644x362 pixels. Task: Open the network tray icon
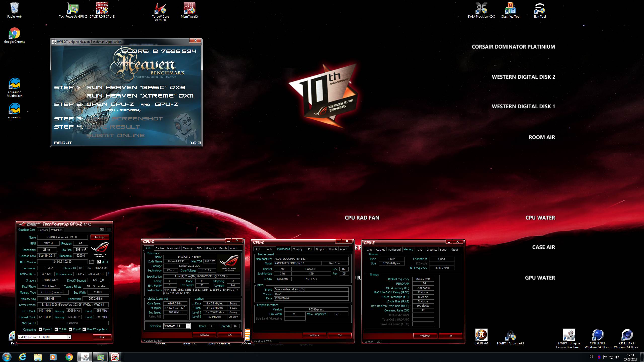coord(611,357)
